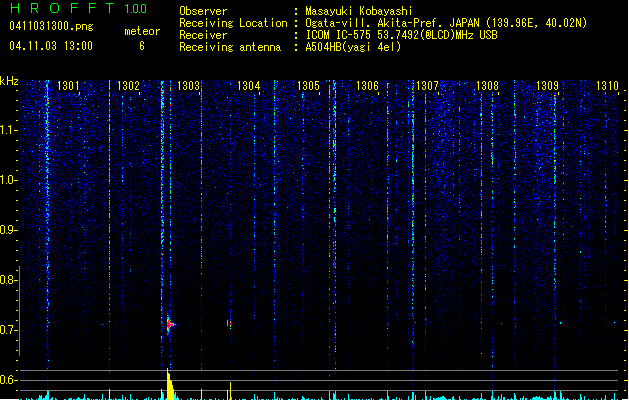Image resolution: width=629 pixels, height=400 pixels.
Task: Click the 1.1 kHz axis label
Action: [8, 130]
